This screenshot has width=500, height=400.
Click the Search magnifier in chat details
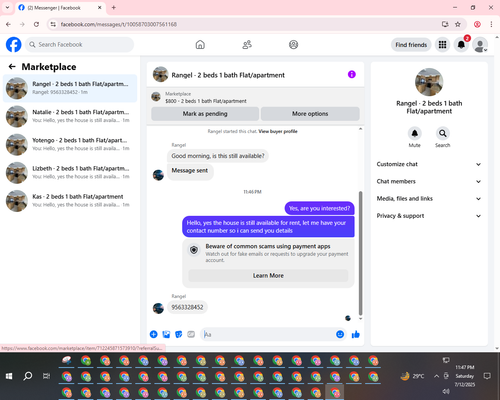[x=443, y=133]
